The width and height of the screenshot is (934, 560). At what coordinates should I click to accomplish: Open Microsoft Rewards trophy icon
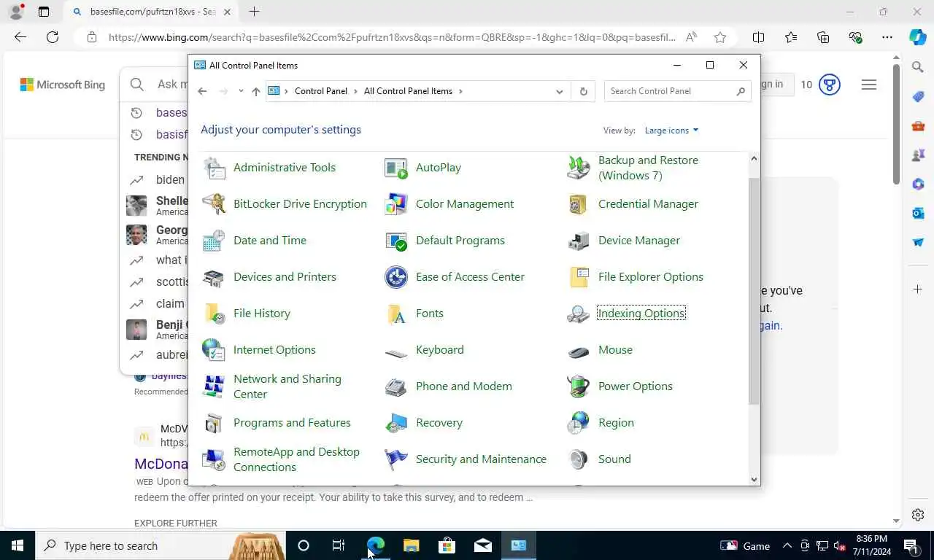[x=829, y=85]
